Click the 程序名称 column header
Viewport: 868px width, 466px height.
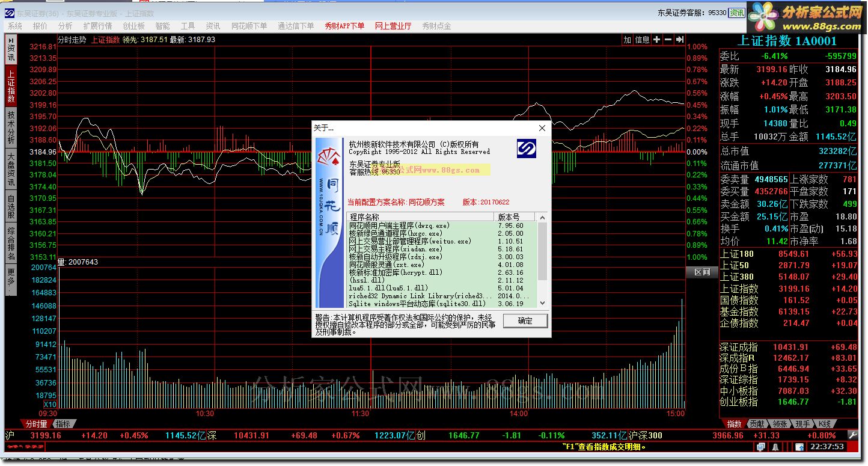(x=421, y=217)
